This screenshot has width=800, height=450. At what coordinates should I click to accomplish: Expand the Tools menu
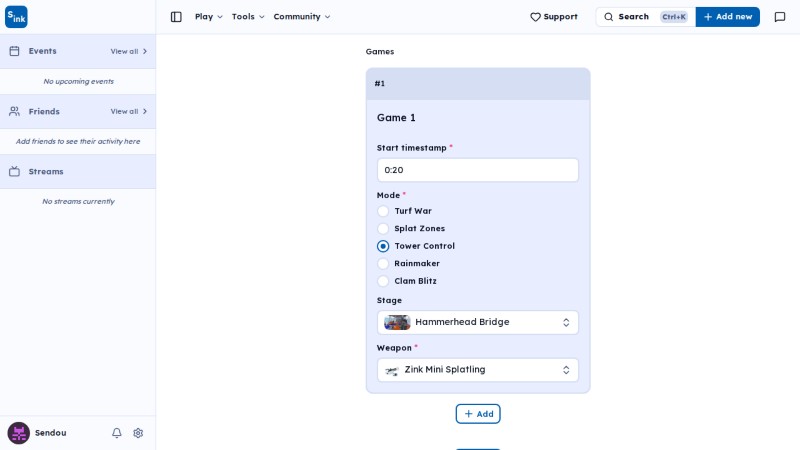tap(248, 17)
